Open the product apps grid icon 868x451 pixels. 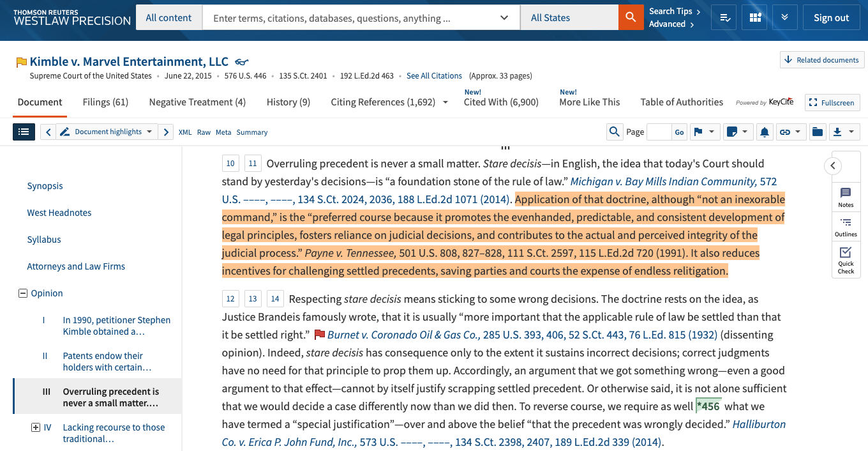tap(755, 18)
